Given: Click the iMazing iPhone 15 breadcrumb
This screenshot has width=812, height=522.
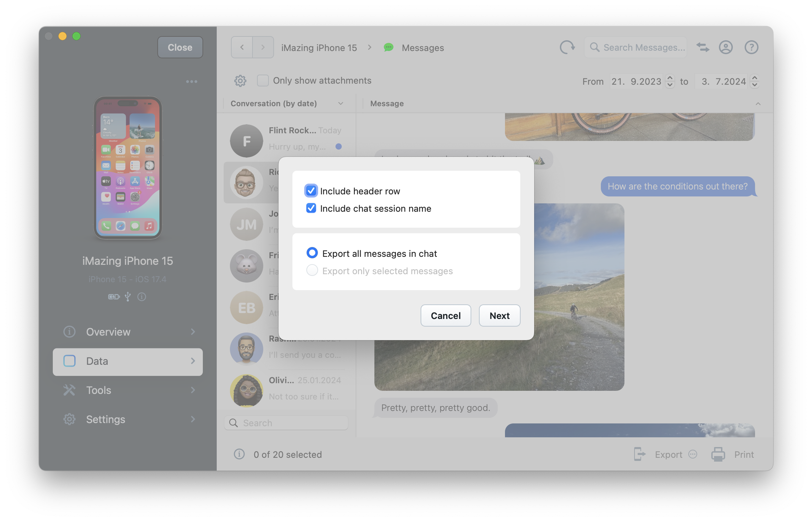Looking at the screenshot, I should click(319, 48).
